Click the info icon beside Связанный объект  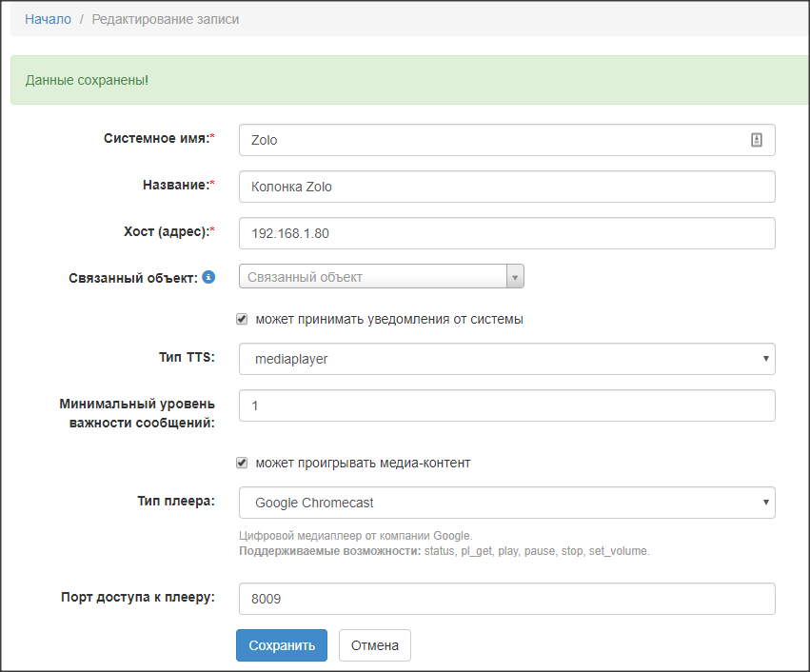[x=208, y=277]
